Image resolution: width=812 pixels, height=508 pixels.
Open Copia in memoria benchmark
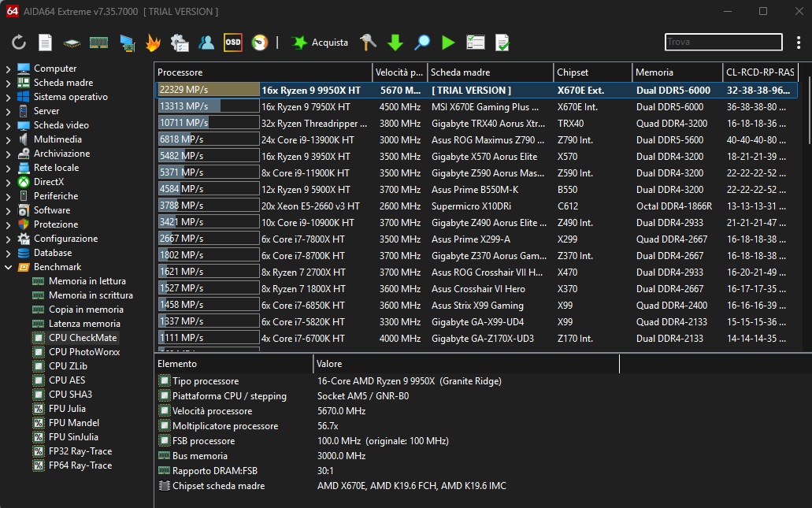coord(86,310)
